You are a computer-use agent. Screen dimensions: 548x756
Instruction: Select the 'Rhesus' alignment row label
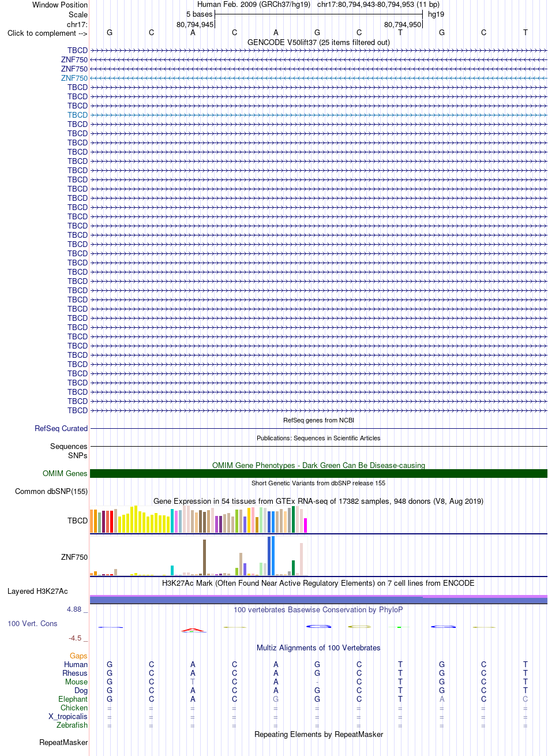76,673
